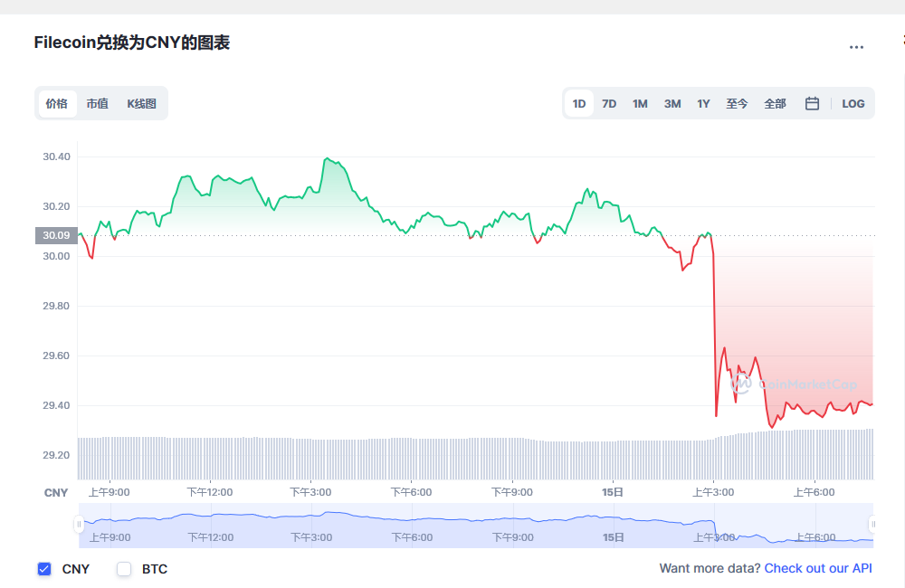The image size is (905, 588).
Task: Switch to the K线图 candlestick tab
Action: [142, 104]
